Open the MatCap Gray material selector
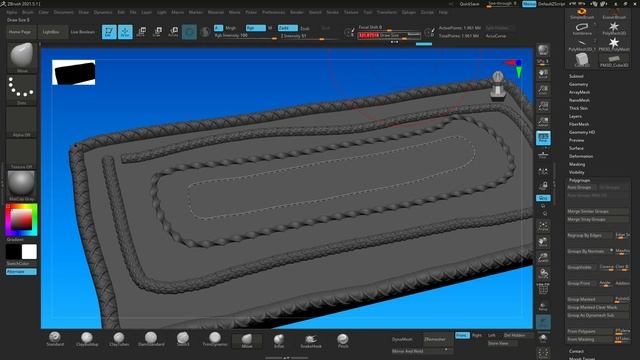The height and width of the screenshot is (360, 640). (22, 186)
